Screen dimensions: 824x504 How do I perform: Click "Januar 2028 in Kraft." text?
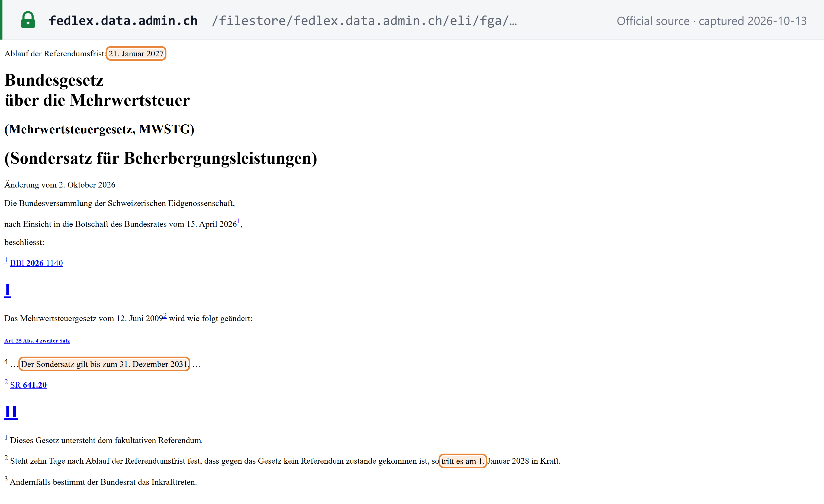pyautogui.click(x=524, y=461)
